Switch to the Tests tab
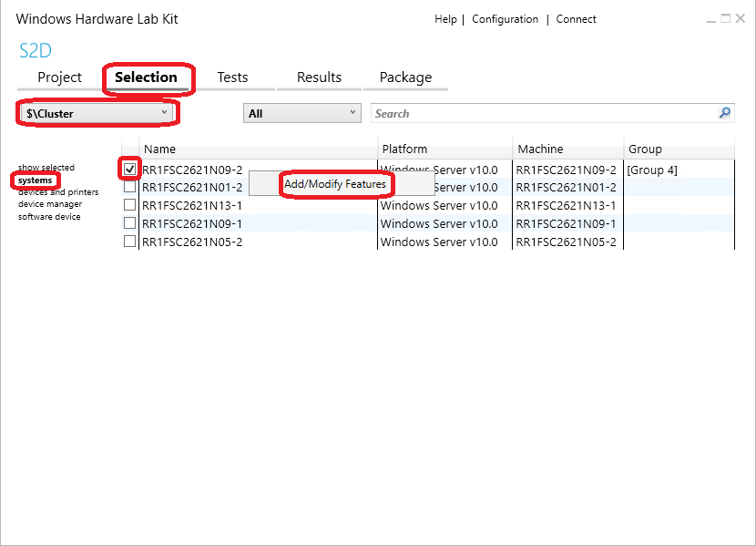This screenshot has height=546, width=756. [232, 77]
